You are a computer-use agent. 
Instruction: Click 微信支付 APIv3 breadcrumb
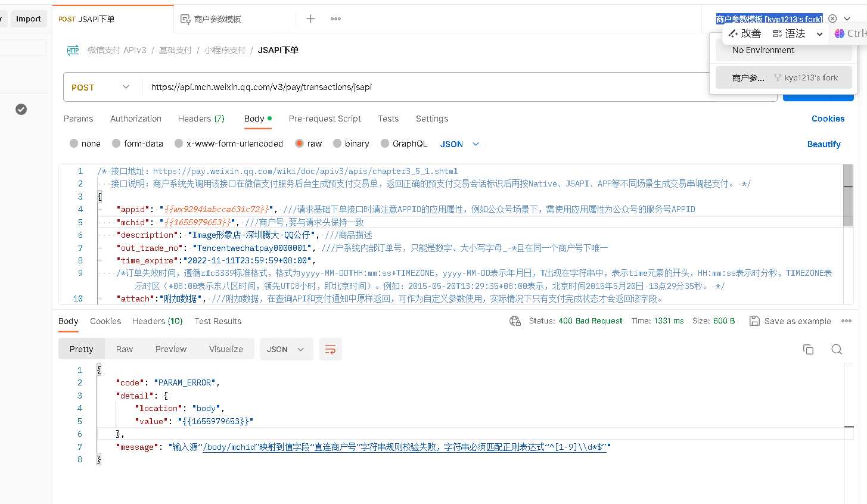[117, 50]
